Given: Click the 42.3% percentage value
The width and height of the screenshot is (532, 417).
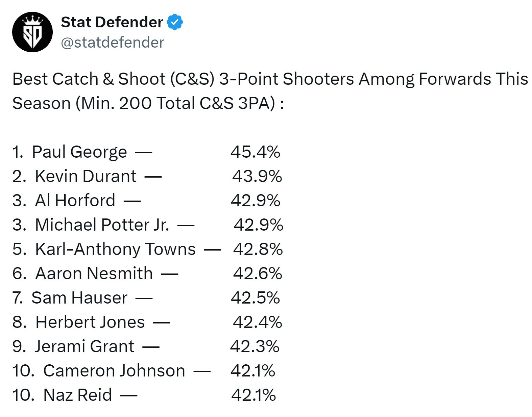Looking at the screenshot, I should click(255, 346).
